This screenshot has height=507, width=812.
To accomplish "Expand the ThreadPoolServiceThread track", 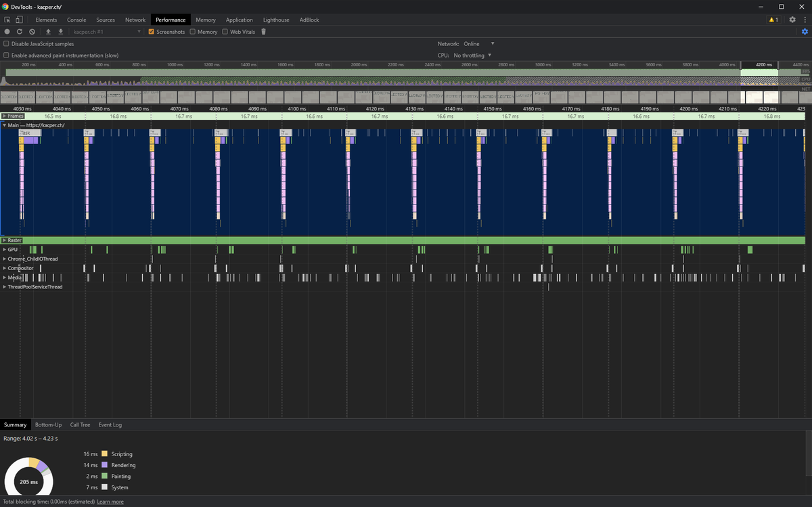I will [4, 287].
